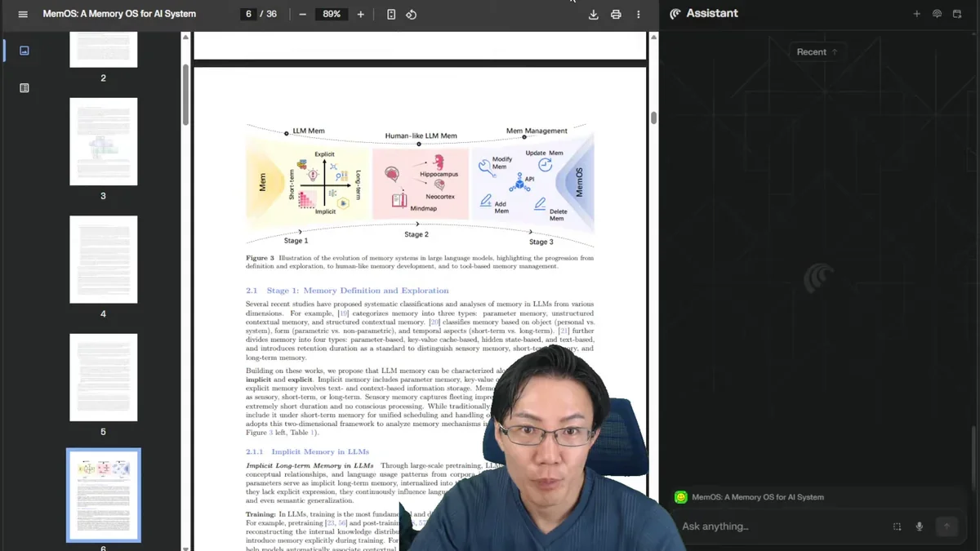Click the 'Hippocampus' label in figure
Screen dimensions: 980x551
pos(439,175)
